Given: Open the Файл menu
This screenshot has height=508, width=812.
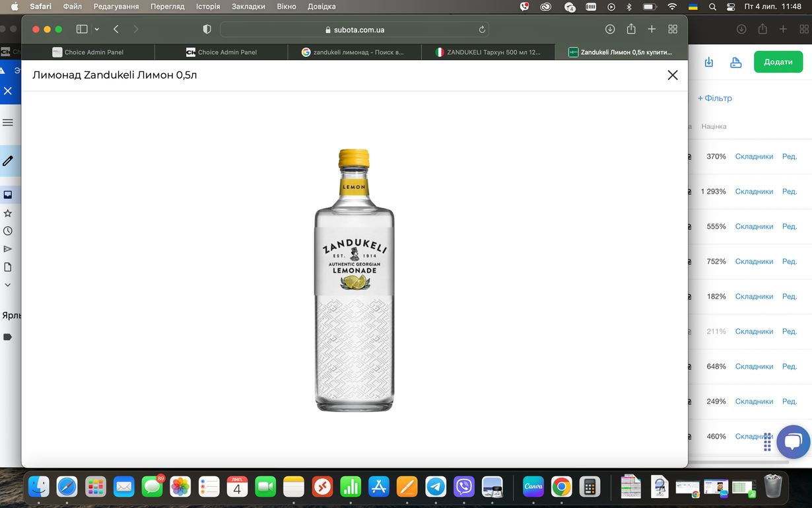Looking at the screenshot, I should (x=73, y=7).
